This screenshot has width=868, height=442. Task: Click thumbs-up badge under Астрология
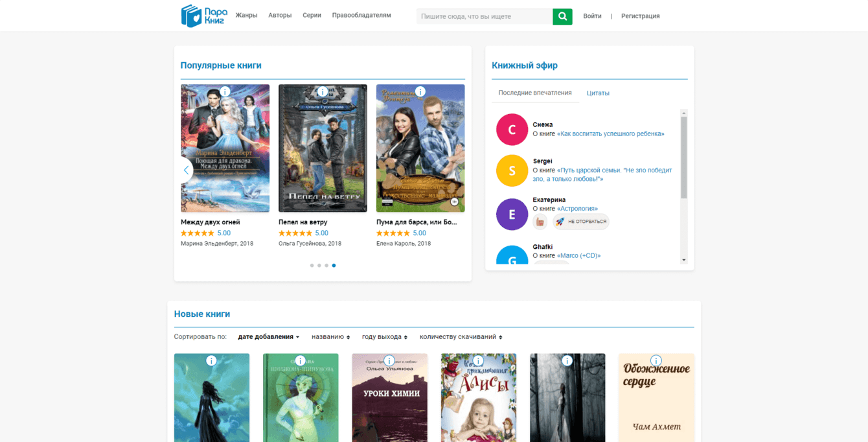tap(540, 222)
